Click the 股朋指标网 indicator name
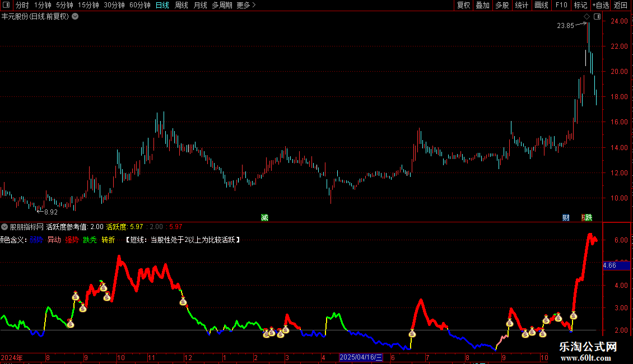The width and height of the screenshot is (633, 364). tap(27, 227)
